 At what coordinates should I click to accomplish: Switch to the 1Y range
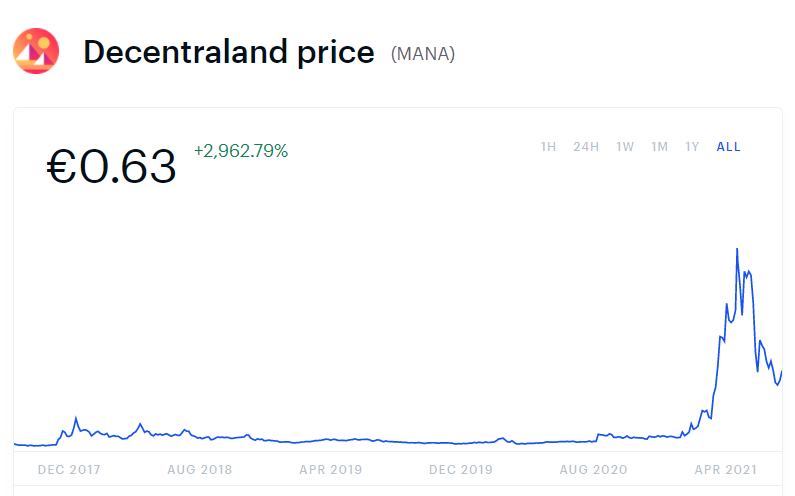point(692,147)
